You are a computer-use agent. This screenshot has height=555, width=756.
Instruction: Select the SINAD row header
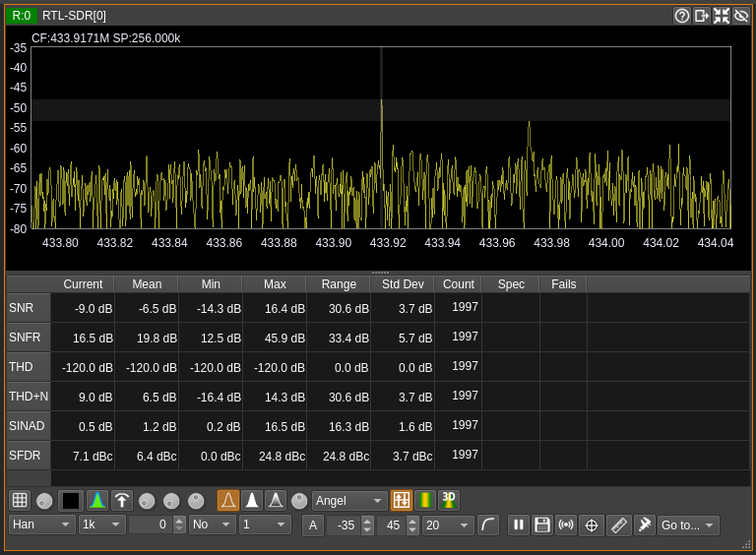tap(29, 426)
